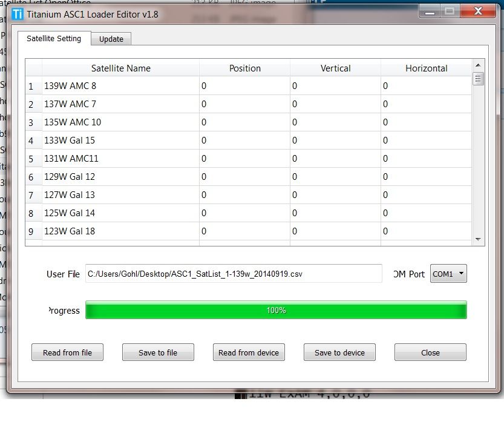Select the 127W Gal 13 cell
504x436 pixels.
[x=120, y=195]
